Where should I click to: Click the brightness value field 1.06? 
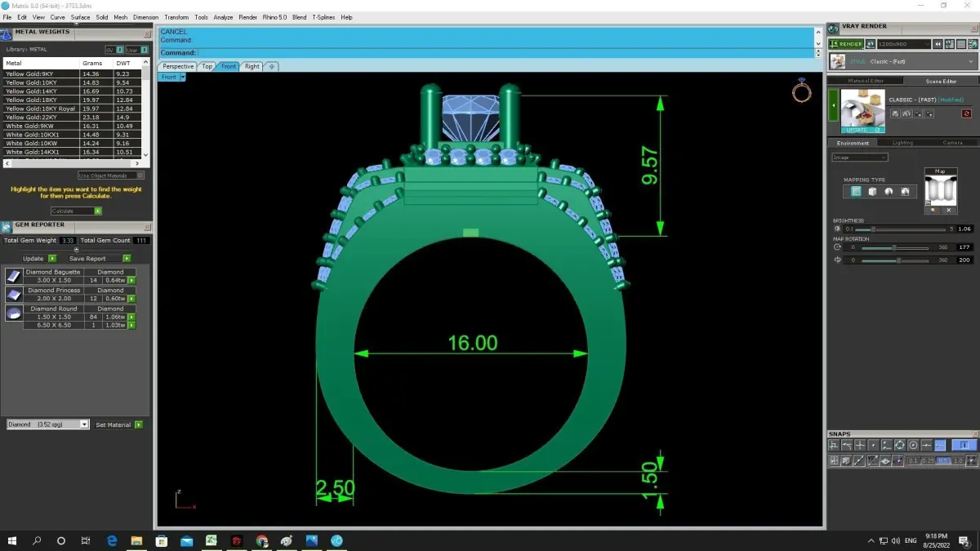[x=965, y=229]
